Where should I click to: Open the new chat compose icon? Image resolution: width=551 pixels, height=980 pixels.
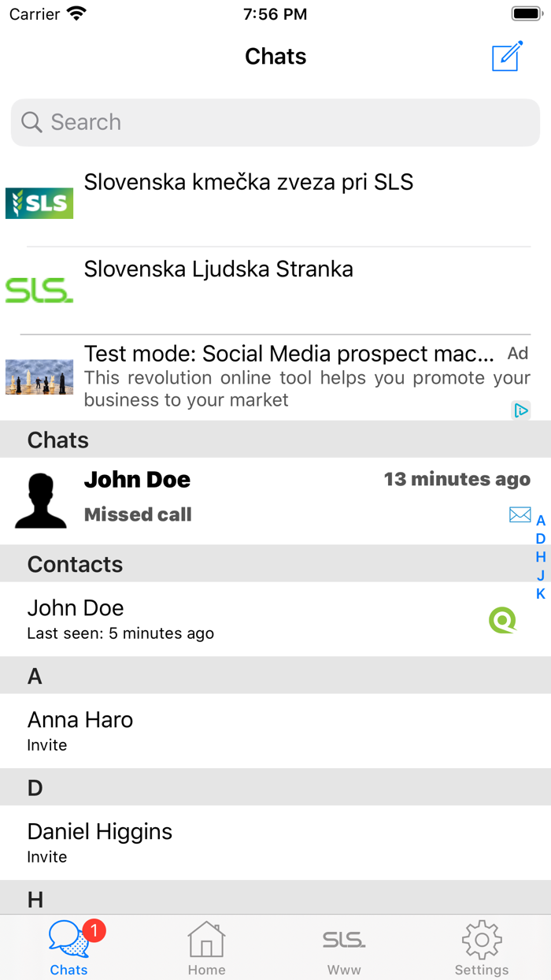(x=507, y=56)
